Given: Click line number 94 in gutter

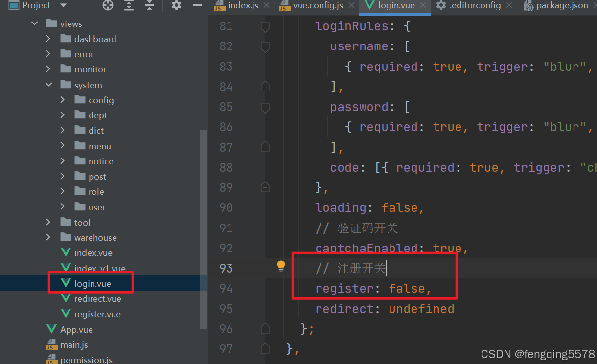Looking at the screenshot, I should click(226, 288).
